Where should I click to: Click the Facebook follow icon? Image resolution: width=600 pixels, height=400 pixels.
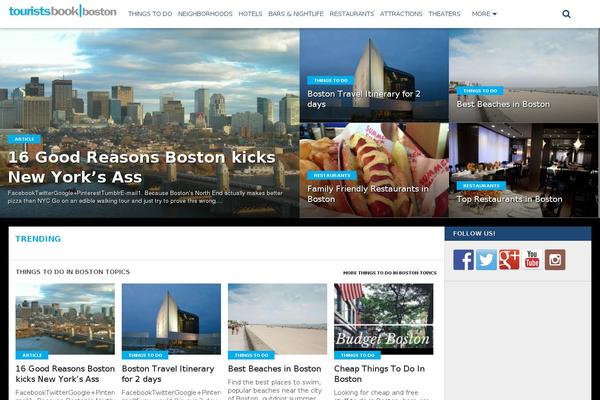[463, 259]
